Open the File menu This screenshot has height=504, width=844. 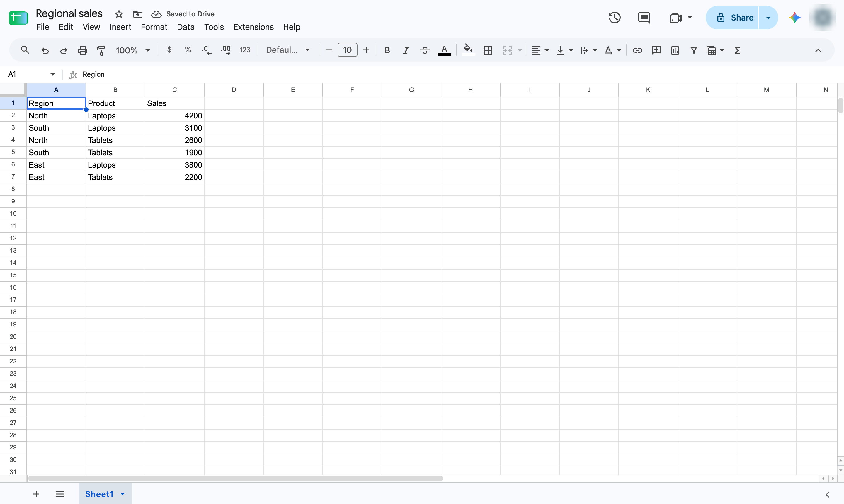(43, 27)
